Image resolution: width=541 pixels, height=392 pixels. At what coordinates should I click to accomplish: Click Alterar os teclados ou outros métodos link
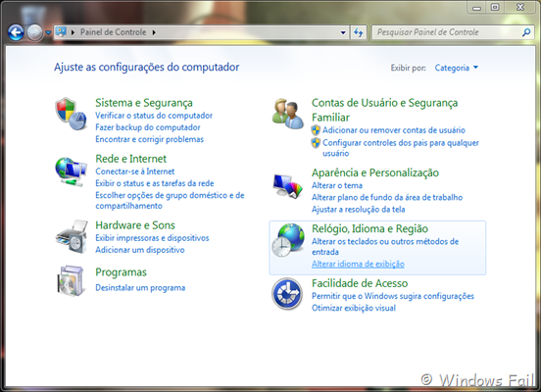[385, 246]
